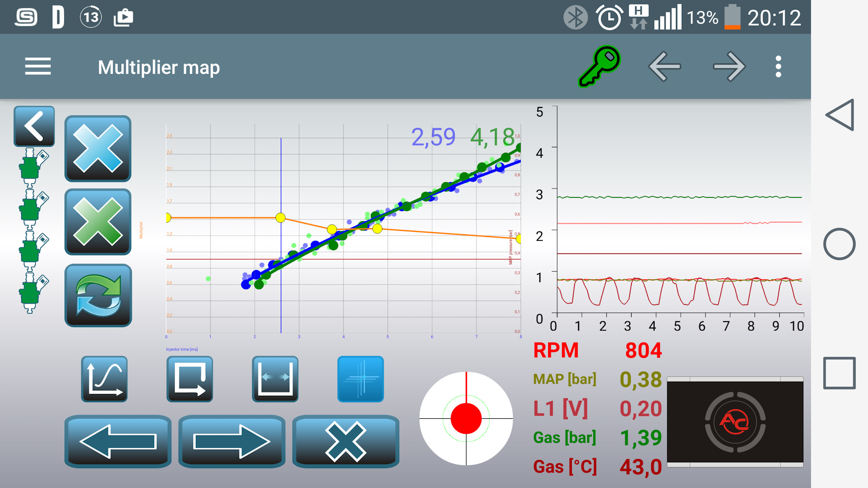Image resolution: width=868 pixels, height=488 pixels.
Task: Tap the curve graph axis icon
Action: 104,379
